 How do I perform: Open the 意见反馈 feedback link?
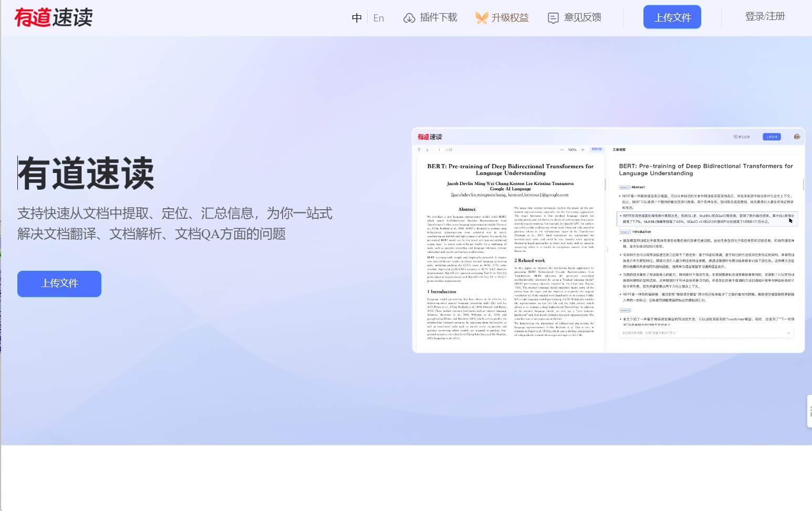pos(575,18)
